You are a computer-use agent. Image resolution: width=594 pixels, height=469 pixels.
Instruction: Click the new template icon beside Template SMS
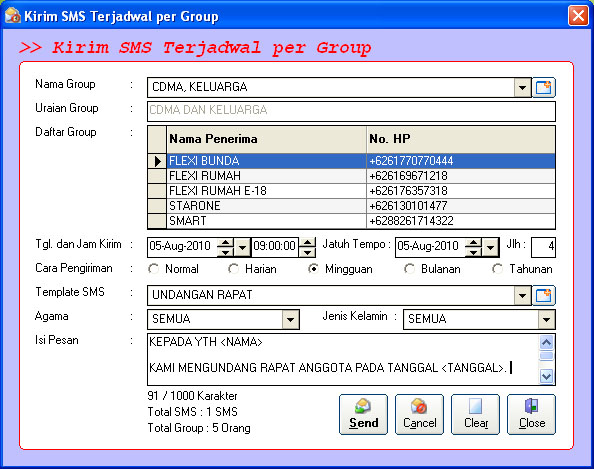[x=544, y=295]
